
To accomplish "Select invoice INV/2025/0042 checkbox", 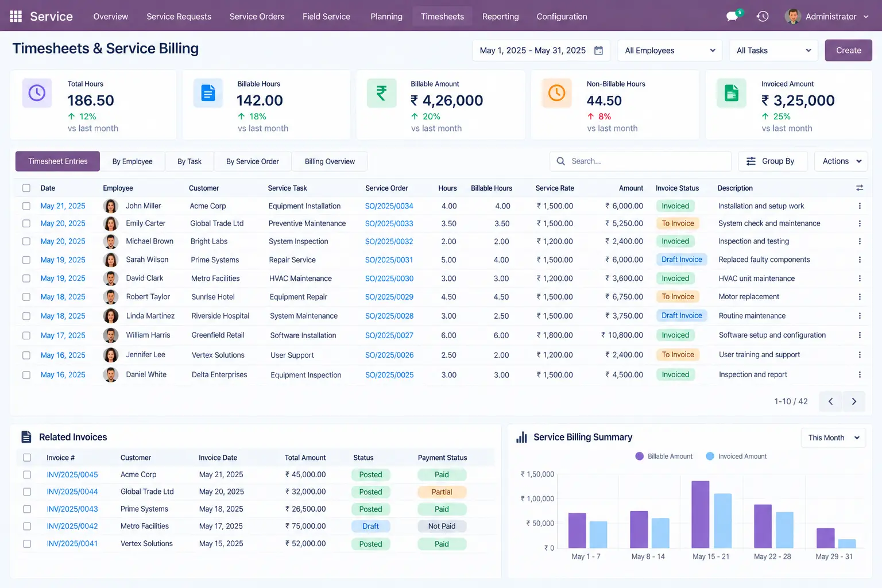I will coord(27,527).
